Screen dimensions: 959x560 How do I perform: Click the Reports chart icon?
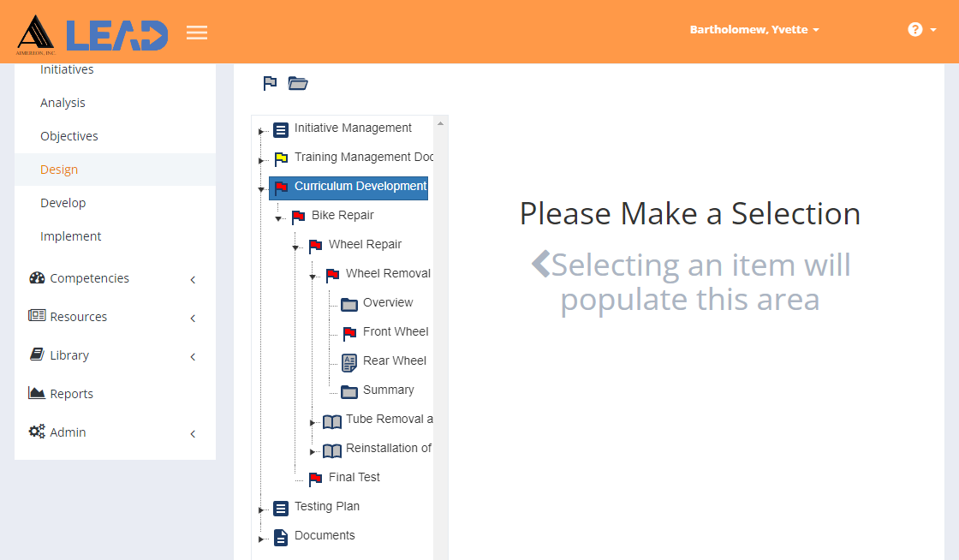tap(37, 392)
